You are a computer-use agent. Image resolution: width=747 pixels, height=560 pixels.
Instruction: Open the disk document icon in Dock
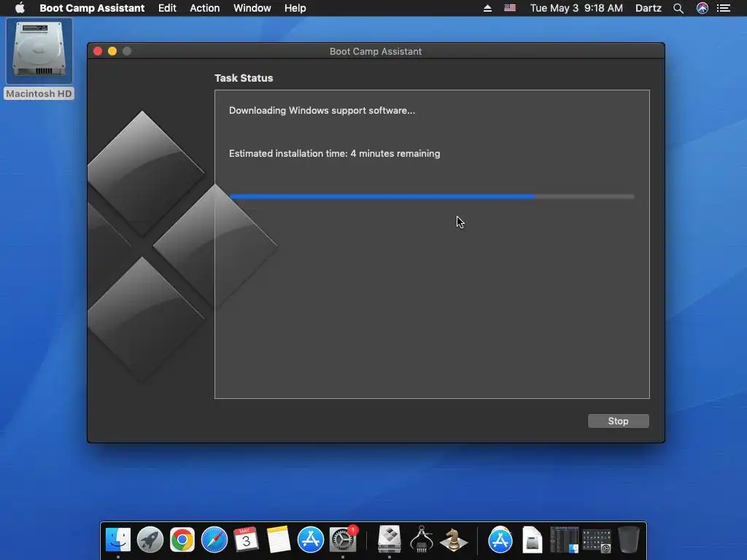click(x=532, y=540)
